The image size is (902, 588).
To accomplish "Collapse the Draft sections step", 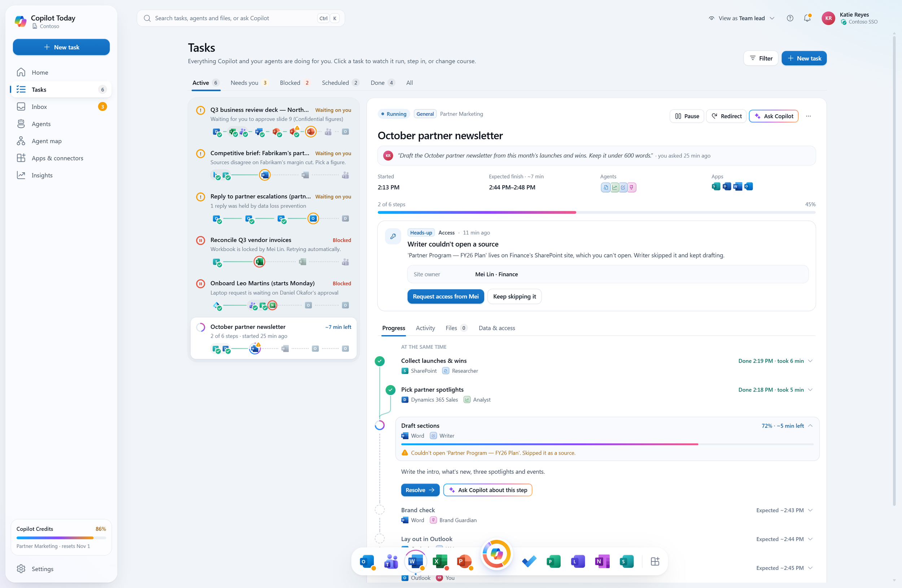I will point(810,425).
